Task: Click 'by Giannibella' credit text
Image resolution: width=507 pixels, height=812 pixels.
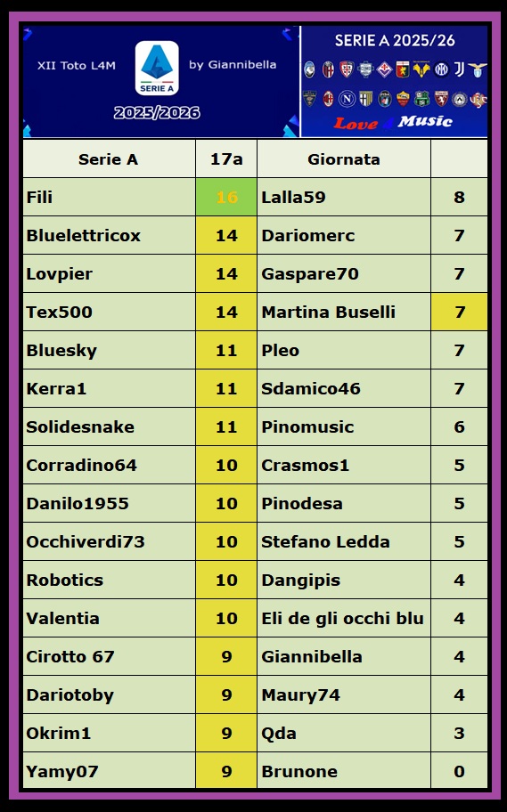Action: point(233,65)
